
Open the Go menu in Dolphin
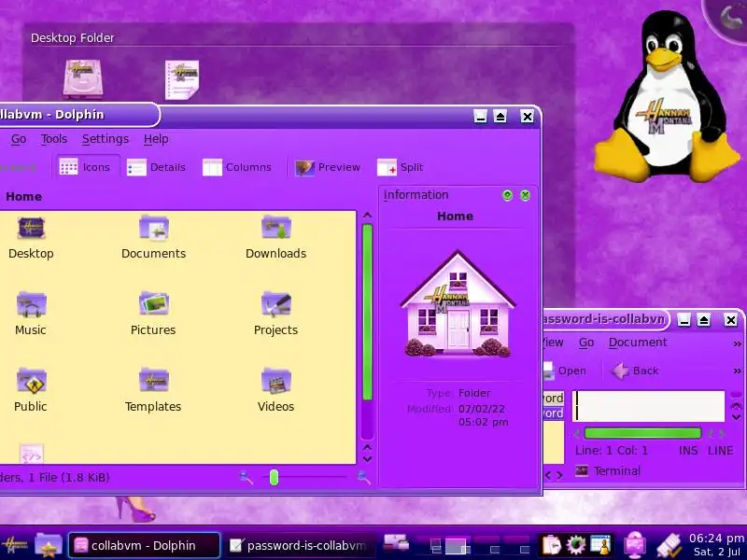[x=19, y=138]
